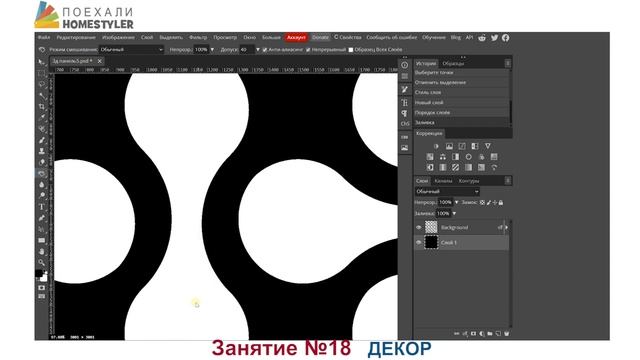The height and width of the screenshot is (360, 640).
Task: Select the Brush tool
Action: [41, 140]
